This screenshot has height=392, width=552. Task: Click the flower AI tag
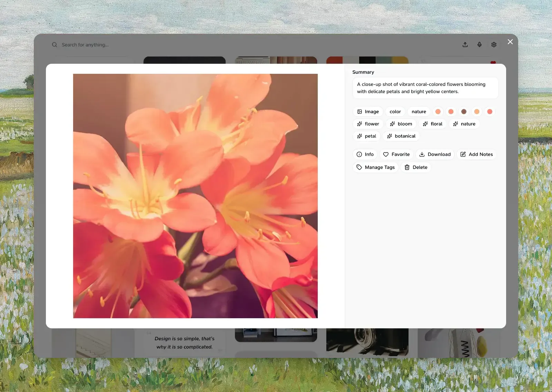point(368,124)
